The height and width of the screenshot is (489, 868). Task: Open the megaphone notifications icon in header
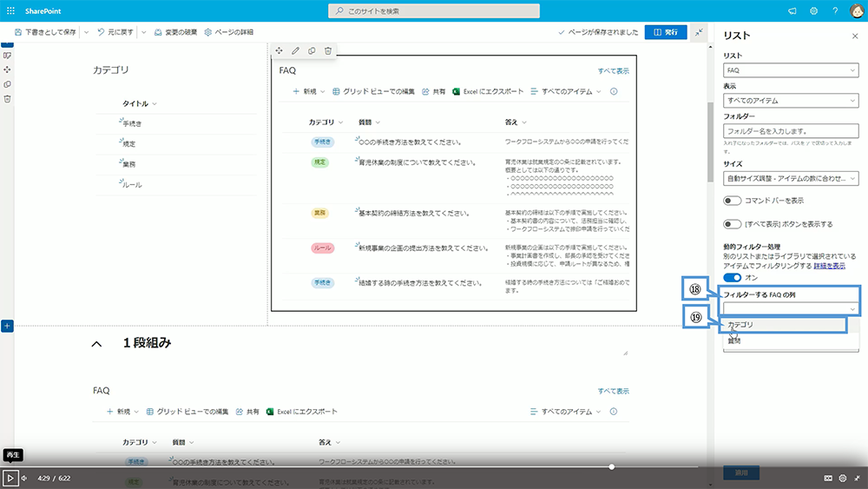pos(792,10)
